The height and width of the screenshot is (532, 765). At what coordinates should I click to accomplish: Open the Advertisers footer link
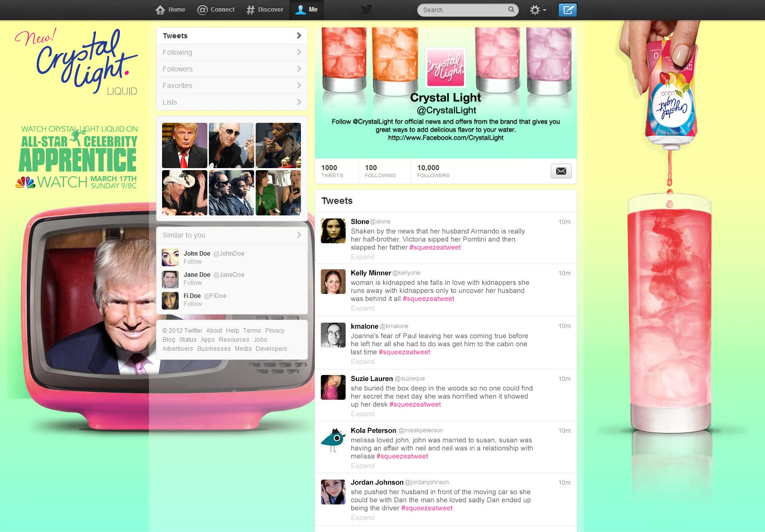(x=178, y=349)
